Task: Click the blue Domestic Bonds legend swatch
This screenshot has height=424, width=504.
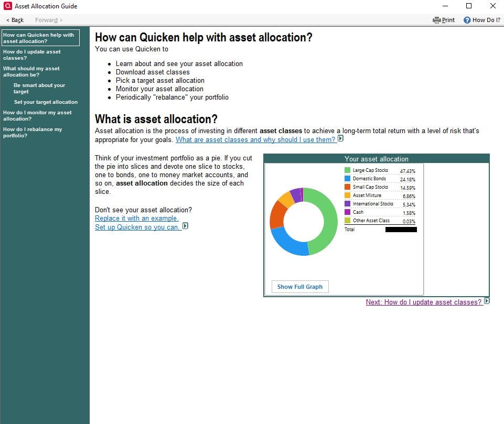Action: [x=347, y=178]
